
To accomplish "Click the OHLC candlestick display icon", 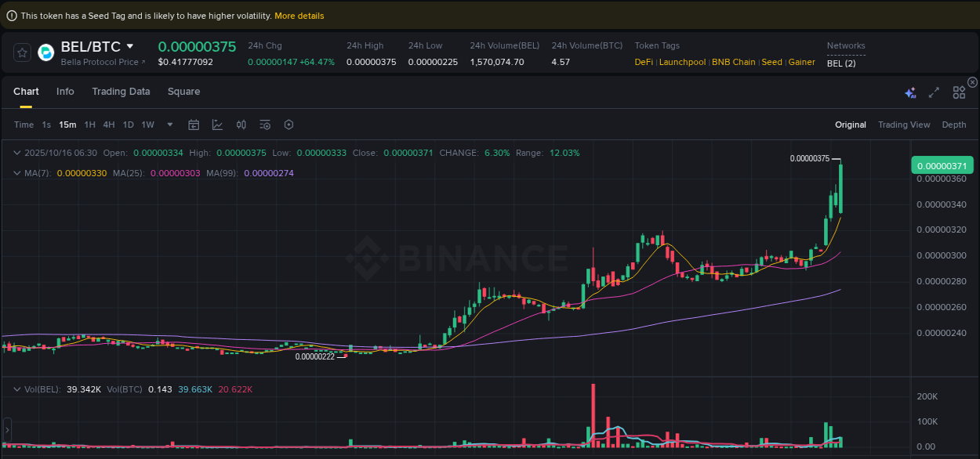I will click(x=241, y=125).
